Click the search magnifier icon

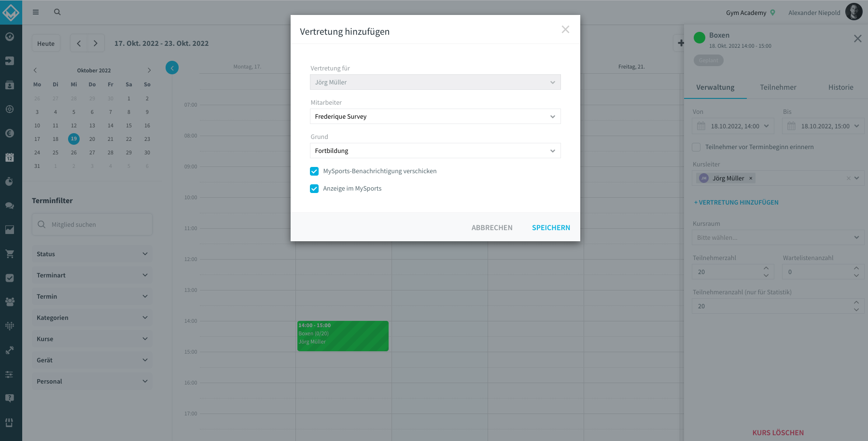(57, 12)
